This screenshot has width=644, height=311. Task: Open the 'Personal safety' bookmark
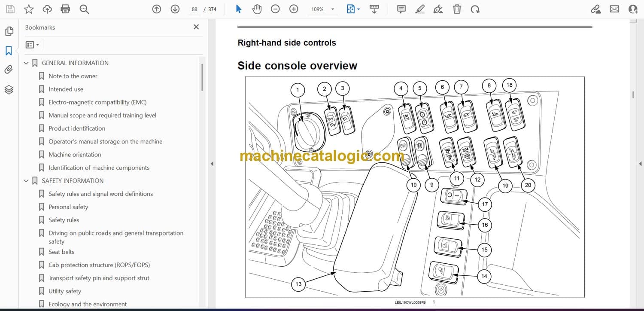tap(68, 207)
